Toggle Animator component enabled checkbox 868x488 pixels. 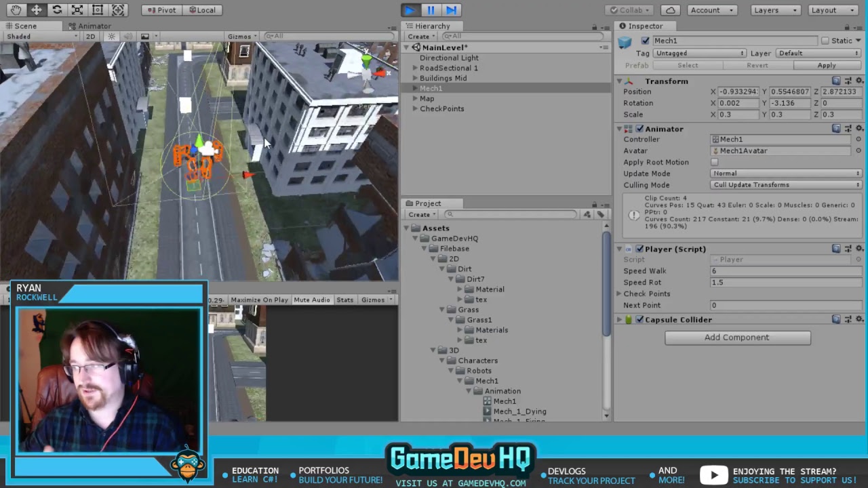[639, 129]
